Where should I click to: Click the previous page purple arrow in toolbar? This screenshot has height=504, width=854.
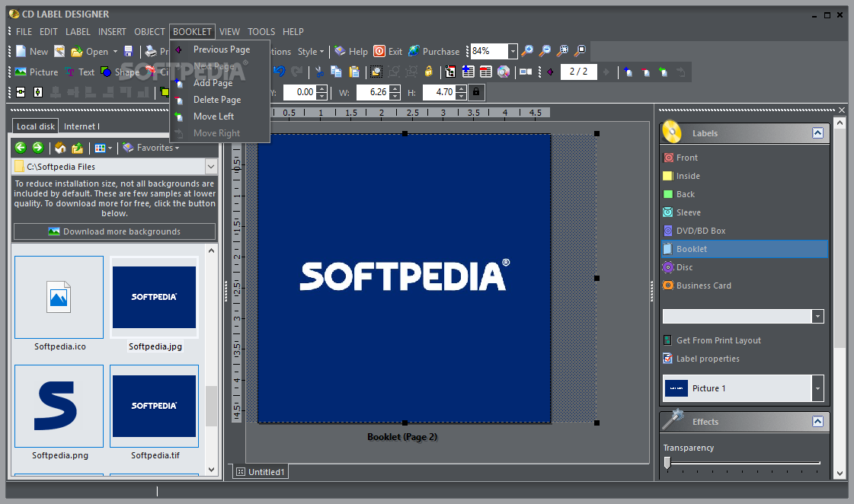(x=551, y=72)
